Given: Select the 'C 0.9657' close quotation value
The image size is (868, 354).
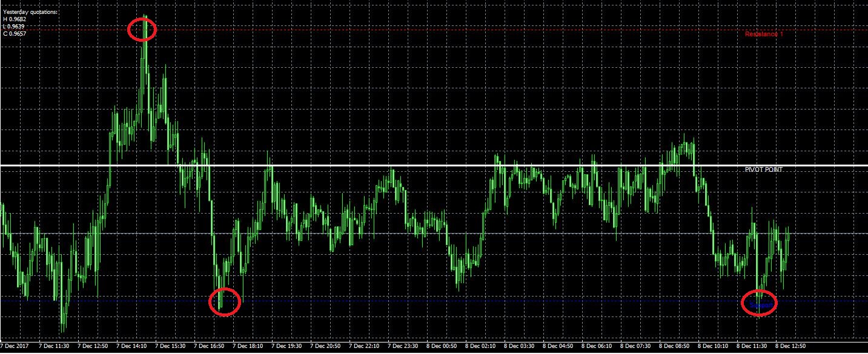Looking at the screenshot, I should point(15,34).
